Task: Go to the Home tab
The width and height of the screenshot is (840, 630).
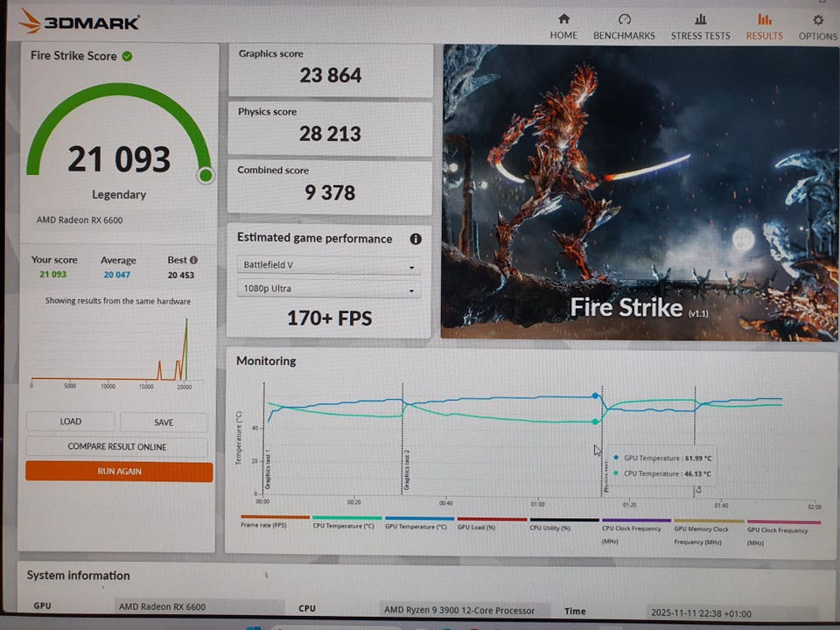Action: (563, 27)
